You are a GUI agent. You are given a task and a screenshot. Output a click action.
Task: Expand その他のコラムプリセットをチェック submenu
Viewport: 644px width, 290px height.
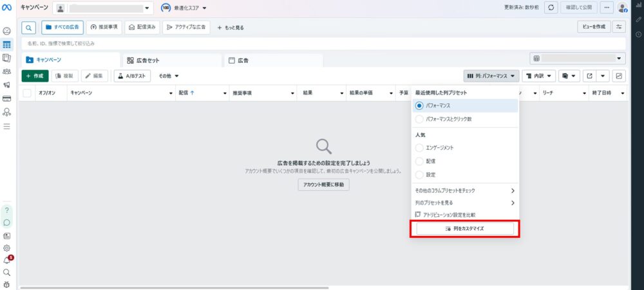point(464,190)
